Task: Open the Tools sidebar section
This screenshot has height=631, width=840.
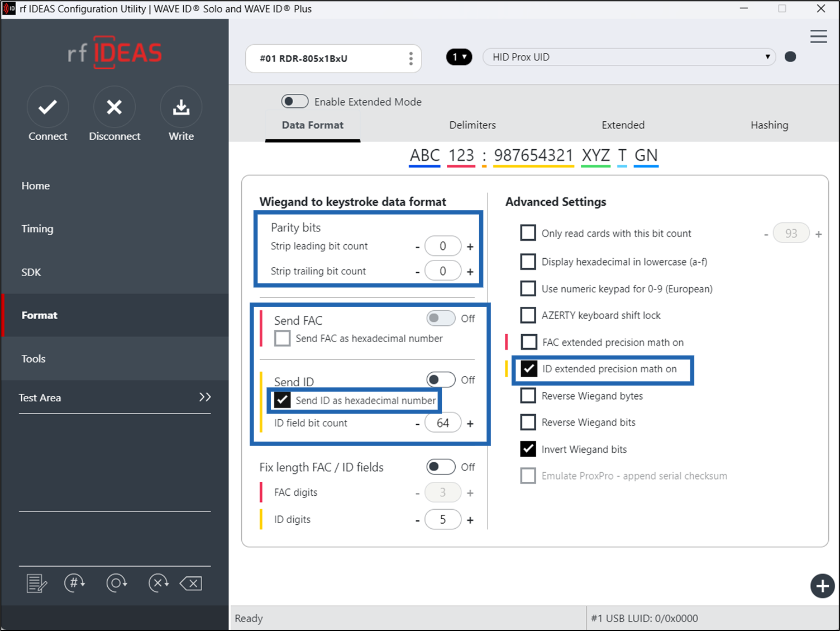Action: pos(34,359)
